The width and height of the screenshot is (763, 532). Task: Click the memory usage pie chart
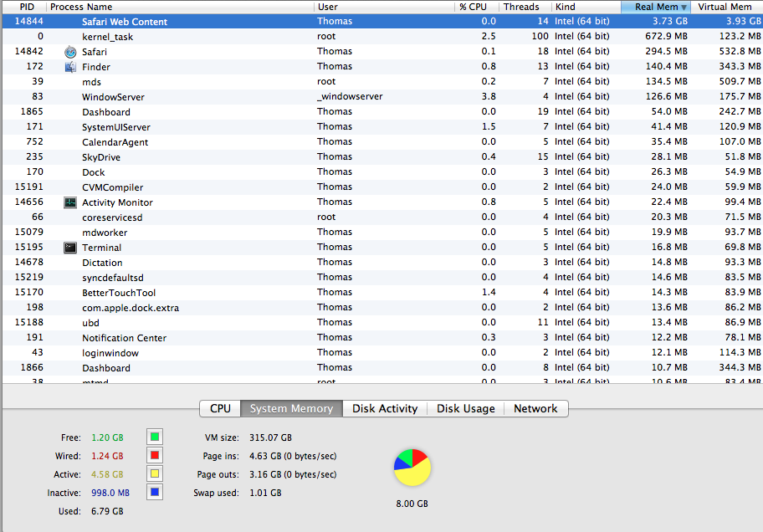412,468
